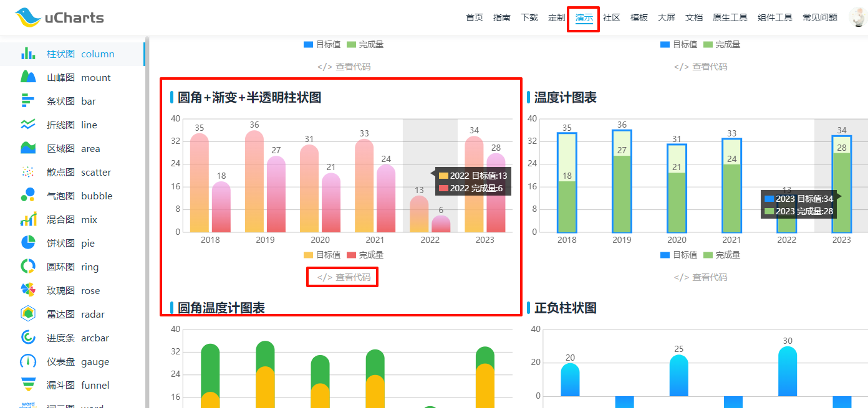Image resolution: width=868 pixels, height=408 pixels.
Task: Click the sidebar vertical scrollbar
Action: click(147, 221)
